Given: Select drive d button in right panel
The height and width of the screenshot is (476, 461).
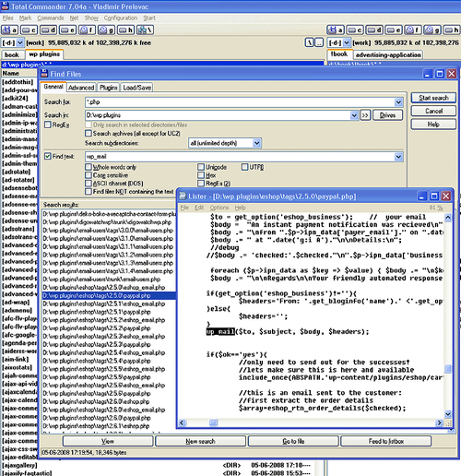Looking at the screenshot, I should [373, 30].
